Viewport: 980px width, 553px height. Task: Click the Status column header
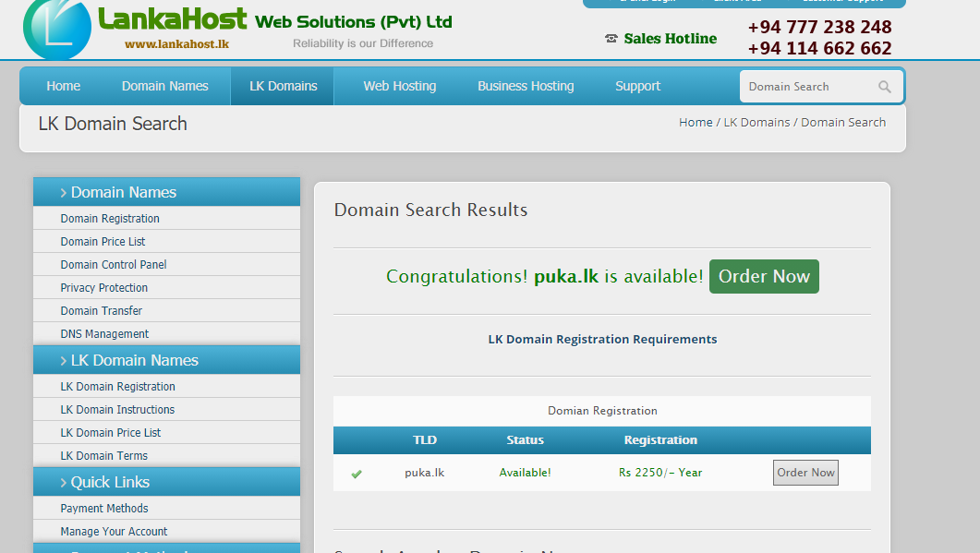pos(525,440)
